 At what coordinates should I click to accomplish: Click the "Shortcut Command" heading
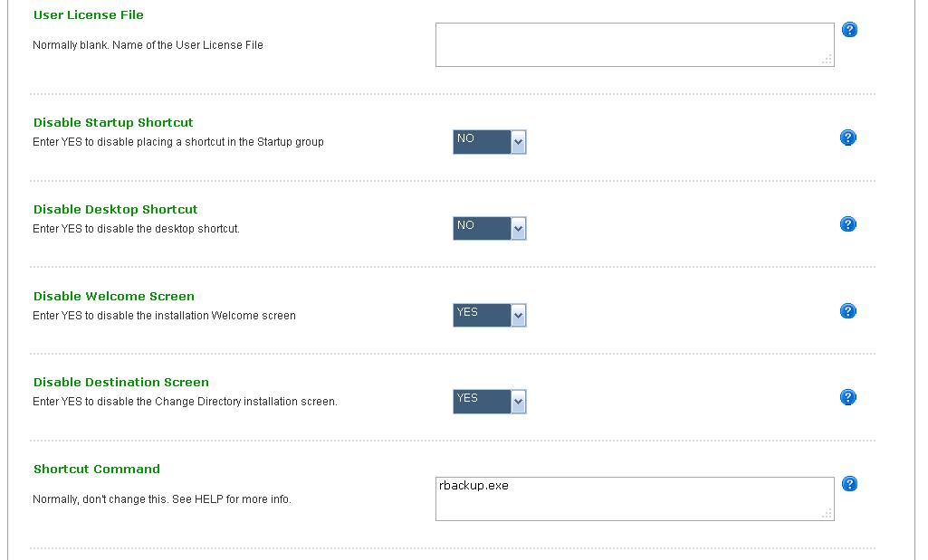tap(97, 470)
